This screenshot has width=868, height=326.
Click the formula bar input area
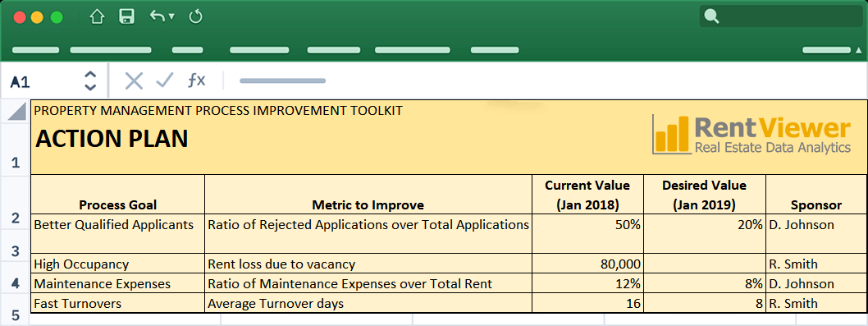[546, 81]
